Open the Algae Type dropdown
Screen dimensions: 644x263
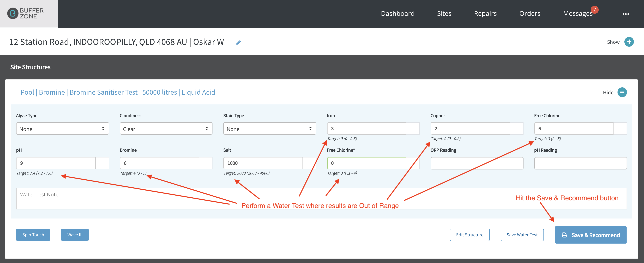pos(62,129)
